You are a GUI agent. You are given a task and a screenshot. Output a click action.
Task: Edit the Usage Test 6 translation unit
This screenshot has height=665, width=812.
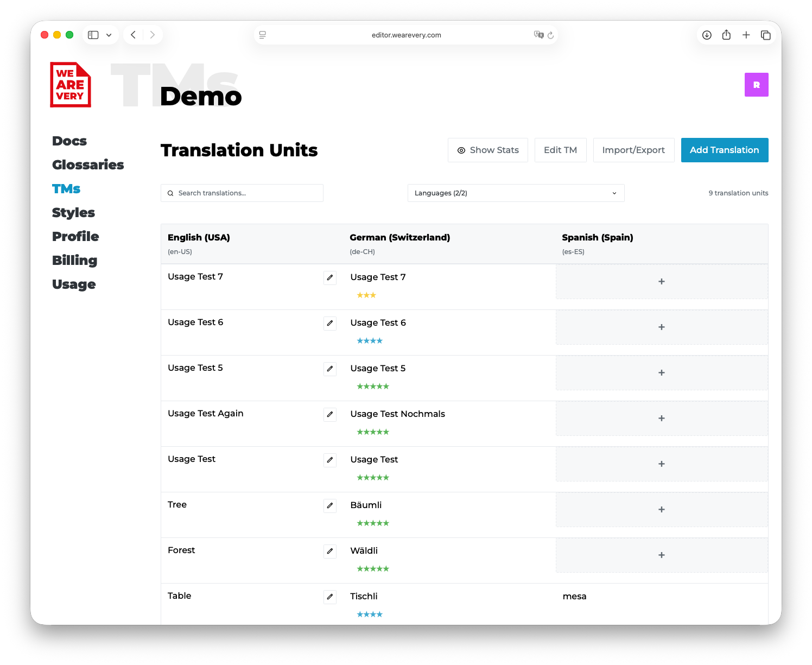[x=330, y=324]
